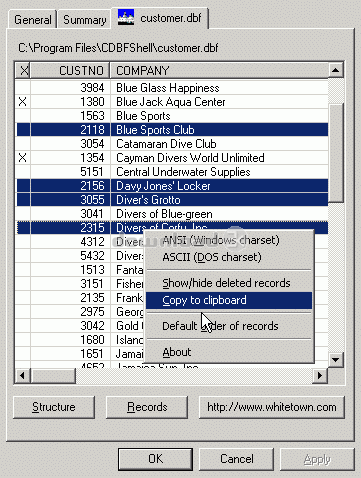Click the Records button
361x478 pixels.
147,407
